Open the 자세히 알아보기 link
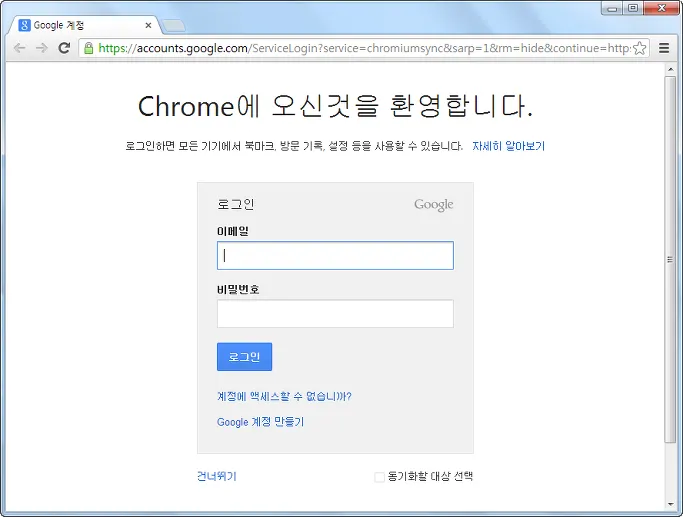 (x=508, y=146)
